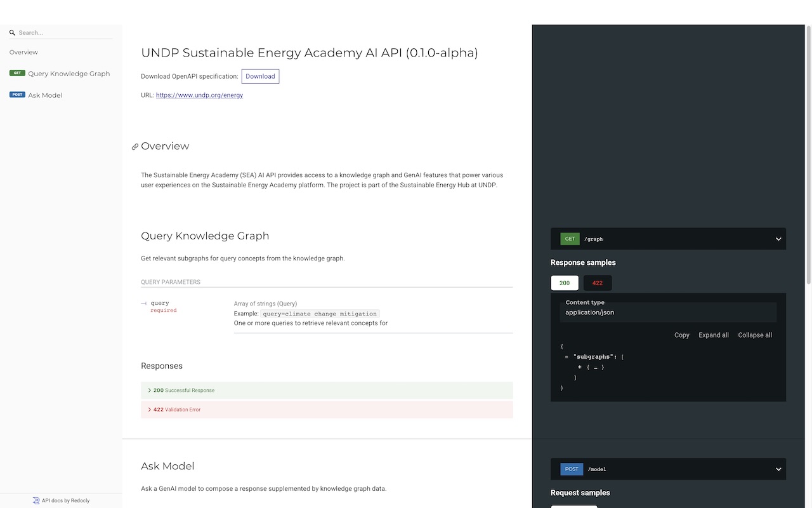
Task: Click the /graph path text
Action: [594, 239]
